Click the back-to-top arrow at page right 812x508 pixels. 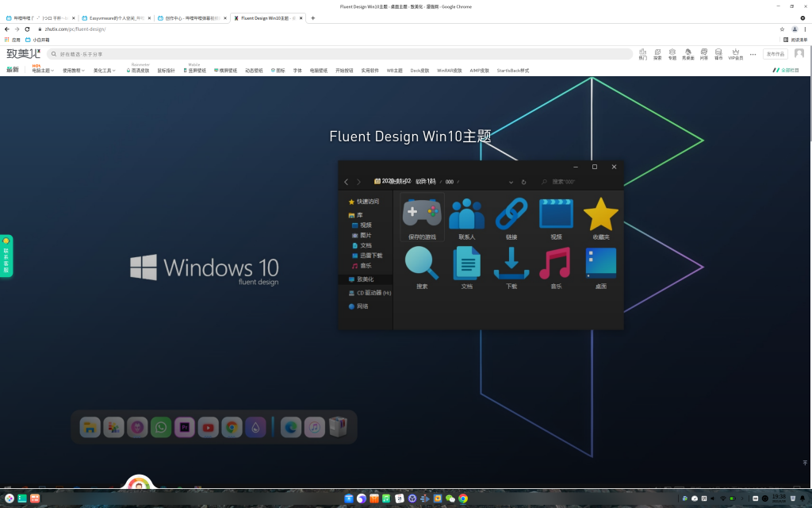click(805, 463)
